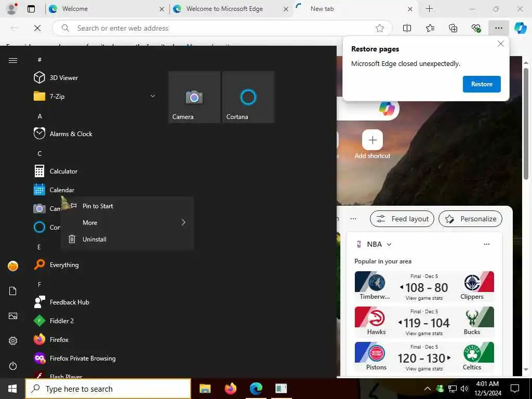The image size is (532, 399).
Task: View game stats for Hawks vs Bucks
Action: point(424,334)
